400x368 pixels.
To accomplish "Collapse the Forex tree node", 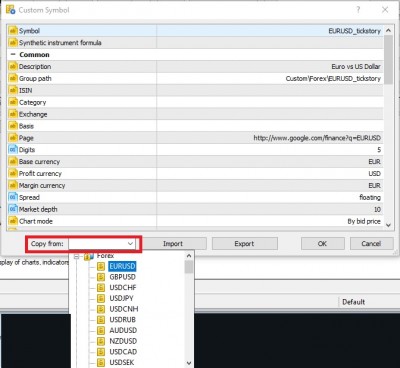I will point(77,257).
